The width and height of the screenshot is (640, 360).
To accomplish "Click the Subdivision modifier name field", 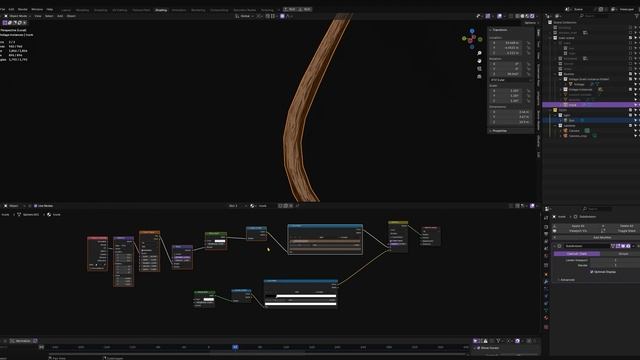I will pyautogui.click(x=587, y=246).
